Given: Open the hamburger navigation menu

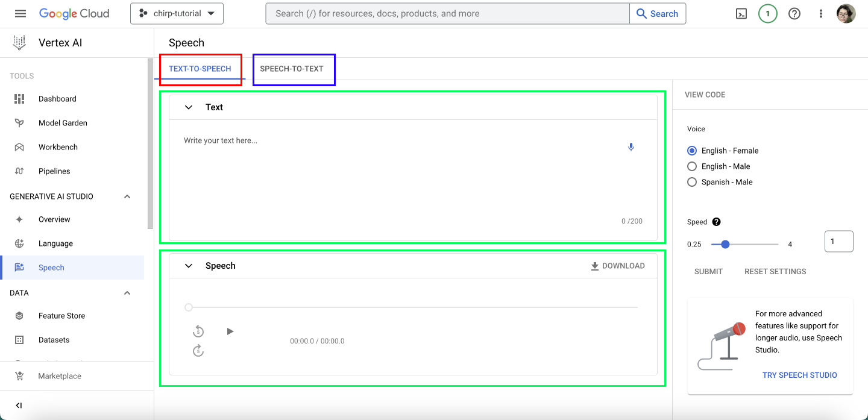Looking at the screenshot, I should point(20,13).
